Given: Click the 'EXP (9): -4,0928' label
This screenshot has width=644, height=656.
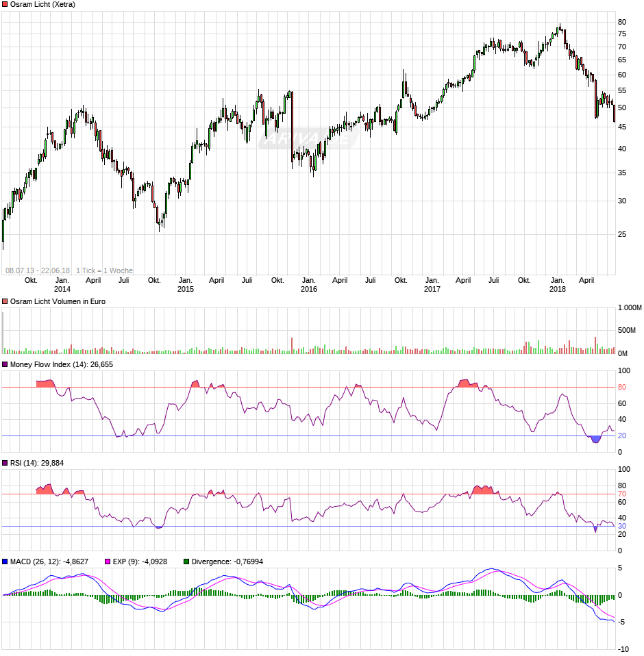Looking at the screenshot, I should pos(140,562).
